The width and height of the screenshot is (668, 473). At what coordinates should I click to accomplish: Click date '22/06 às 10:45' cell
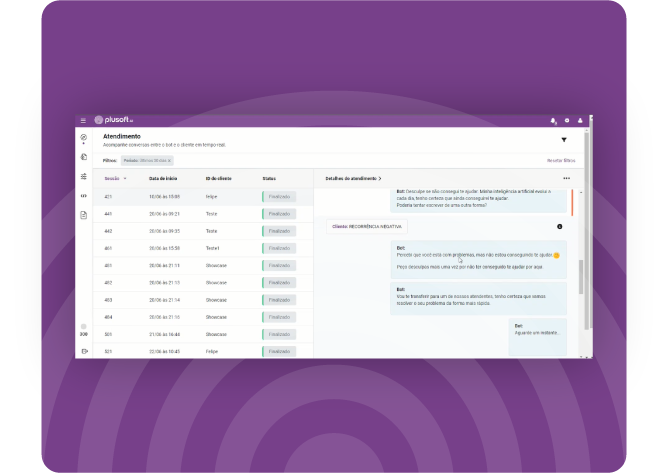164,352
